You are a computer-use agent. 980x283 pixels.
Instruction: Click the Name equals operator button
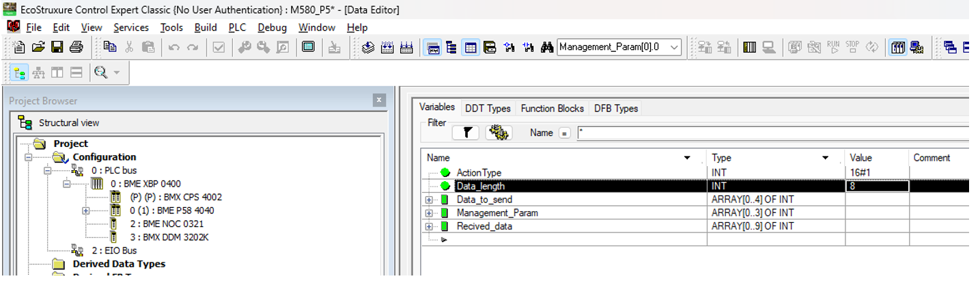(565, 133)
